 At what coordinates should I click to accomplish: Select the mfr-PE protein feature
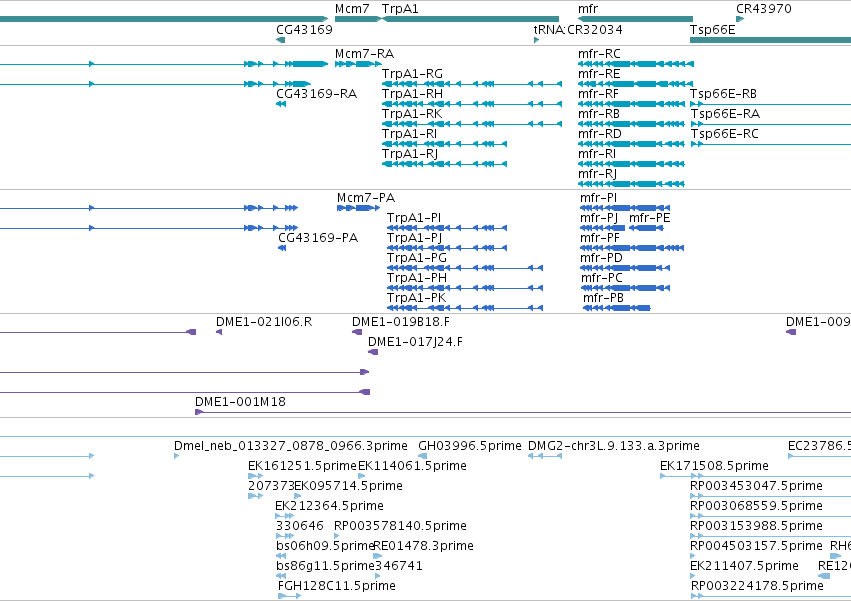646,228
